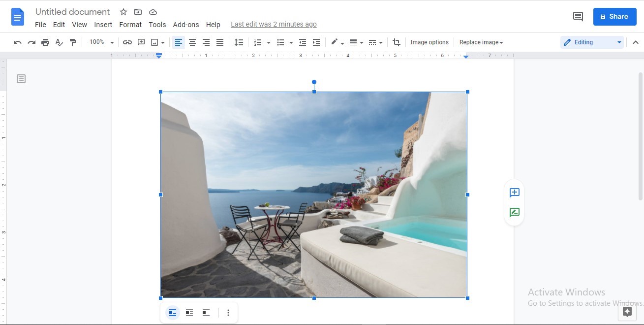This screenshot has width=644, height=325.
Task: Open comment history icon
Action: click(578, 17)
